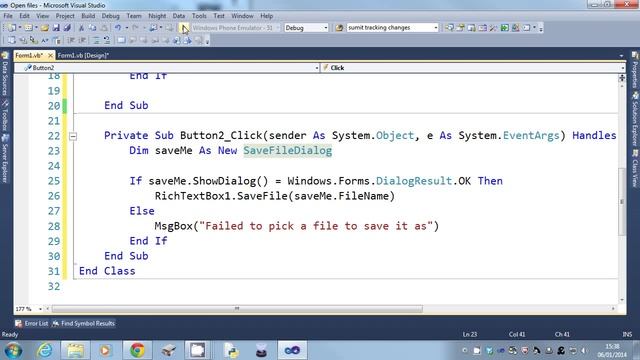Close the Form1.vb tab

click(50, 56)
